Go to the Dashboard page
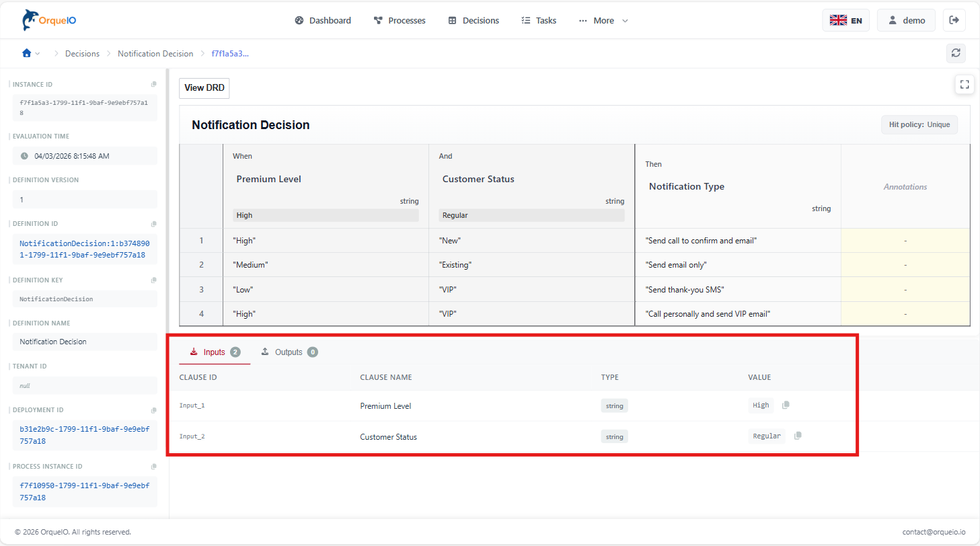The image size is (980, 546). click(323, 21)
